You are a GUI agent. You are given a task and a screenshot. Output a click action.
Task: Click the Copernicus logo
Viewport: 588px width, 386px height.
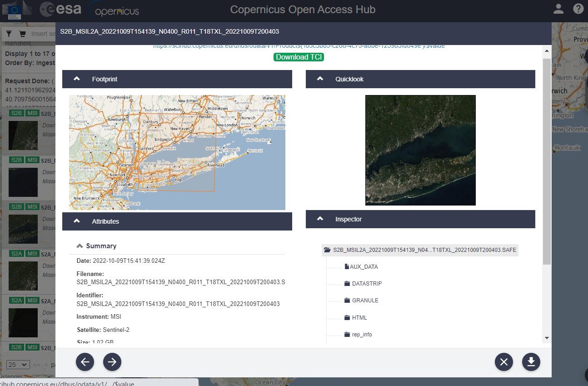click(113, 10)
